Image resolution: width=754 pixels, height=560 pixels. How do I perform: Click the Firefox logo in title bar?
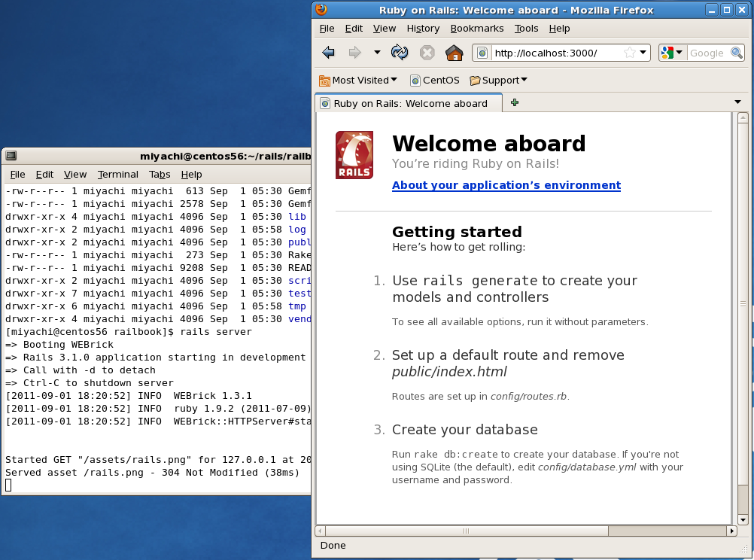click(322, 10)
